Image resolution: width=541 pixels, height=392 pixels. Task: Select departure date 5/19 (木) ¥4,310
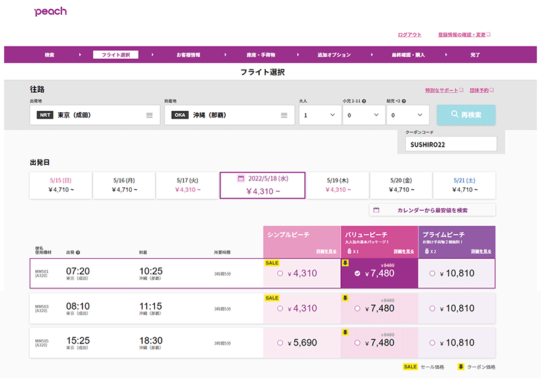tap(337, 185)
